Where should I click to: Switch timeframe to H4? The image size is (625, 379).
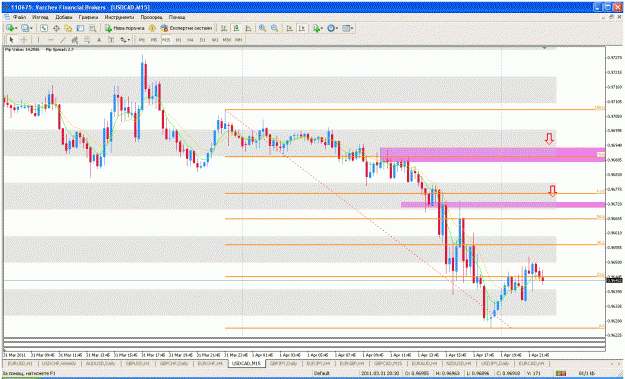click(x=190, y=40)
